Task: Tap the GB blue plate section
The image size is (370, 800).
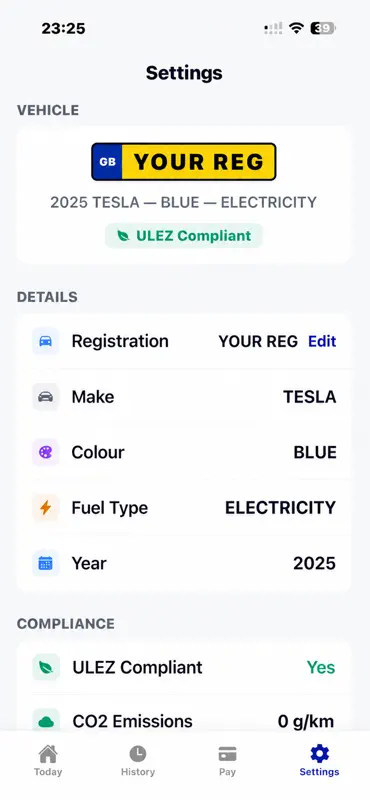Action: tap(107, 162)
